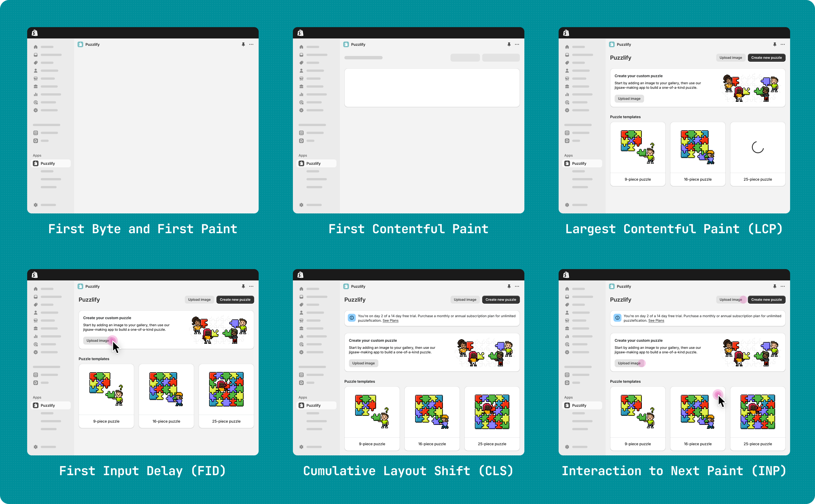Click Upload image inside the FID custom puzzle card
The width and height of the screenshot is (815, 504).
coord(97,340)
